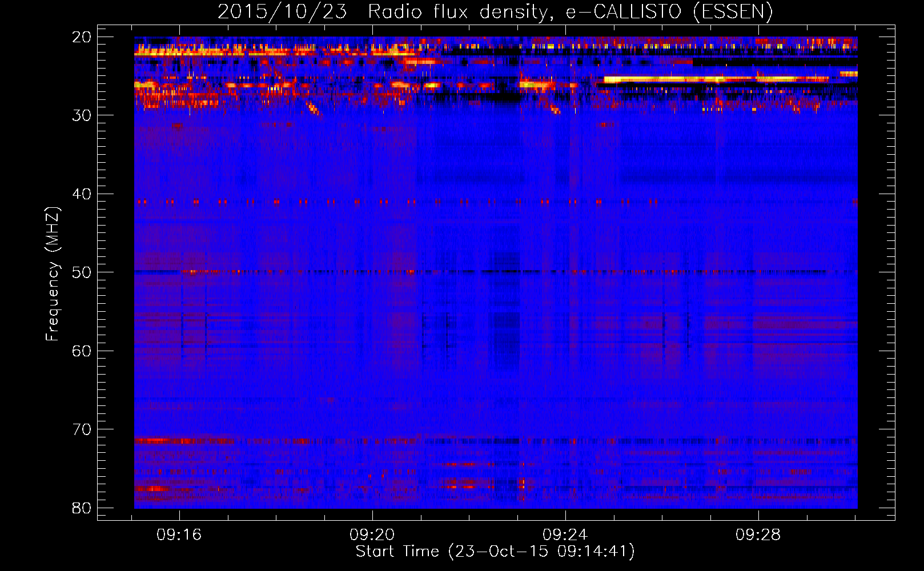Click the plot title '2015/10/23 Radio flux density, e-CALLISTO (ESSEN)'

click(x=495, y=11)
